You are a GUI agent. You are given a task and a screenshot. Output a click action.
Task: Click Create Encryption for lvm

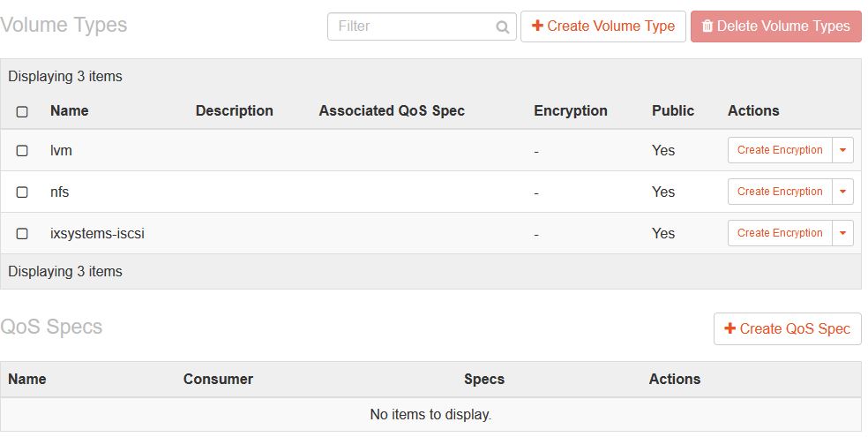(780, 150)
